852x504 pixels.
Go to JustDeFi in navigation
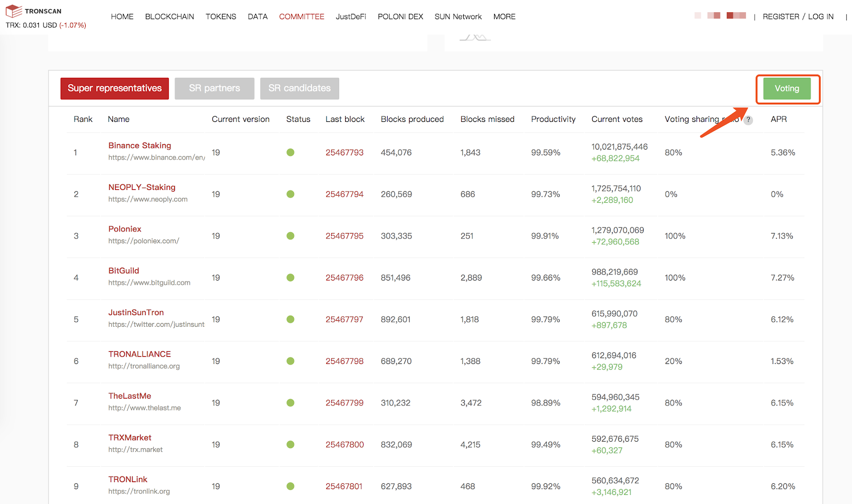pyautogui.click(x=351, y=16)
